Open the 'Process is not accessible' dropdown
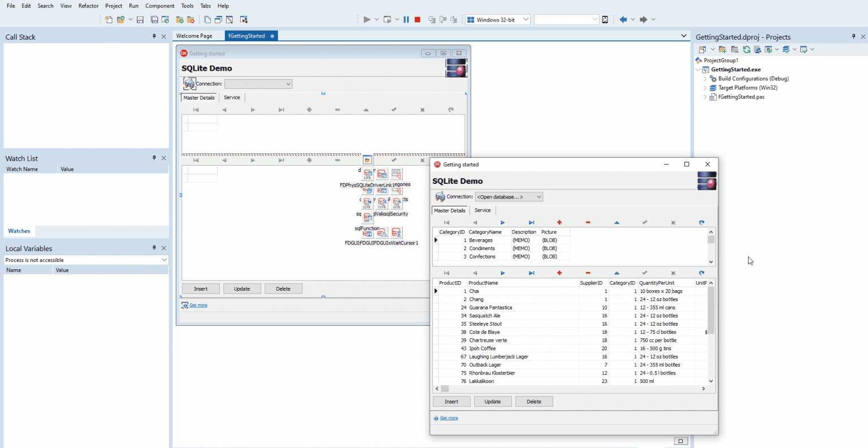Screen dimensions: 868x448 [86, 260]
